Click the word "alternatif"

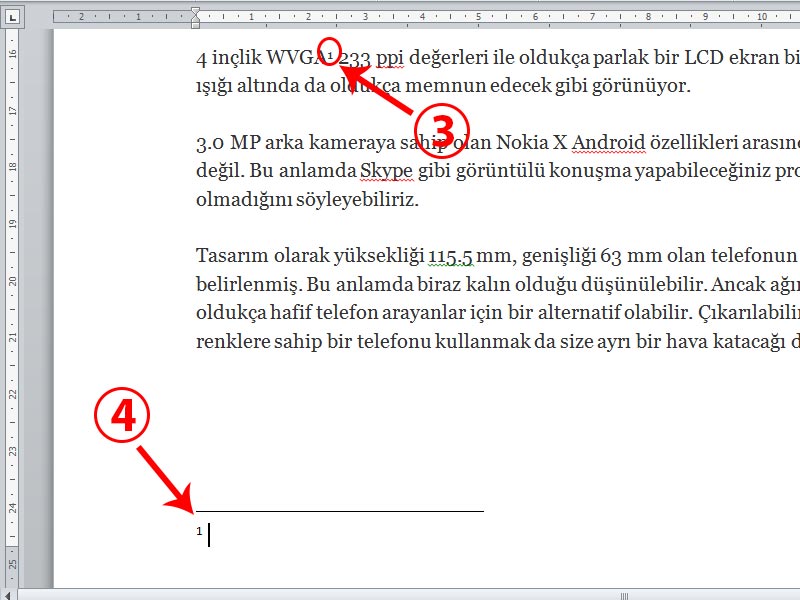click(x=578, y=313)
